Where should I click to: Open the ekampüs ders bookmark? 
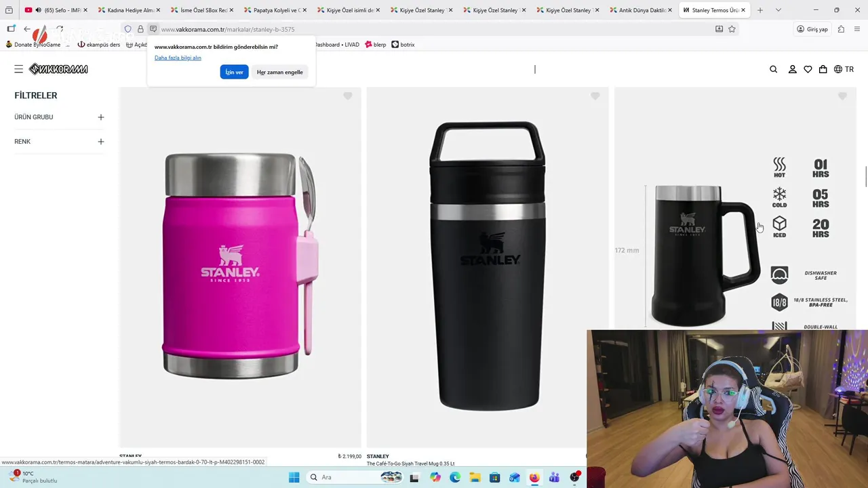[99, 45]
